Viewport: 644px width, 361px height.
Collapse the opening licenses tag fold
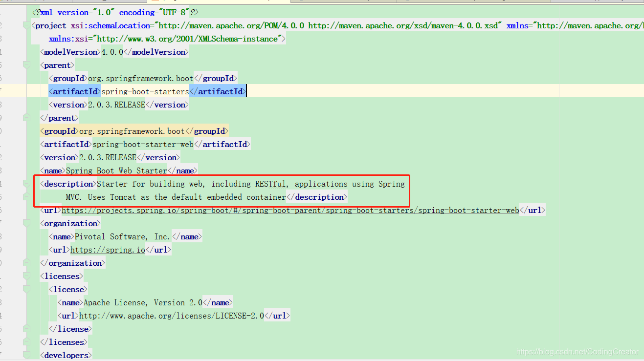pyautogui.click(x=26, y=276)
